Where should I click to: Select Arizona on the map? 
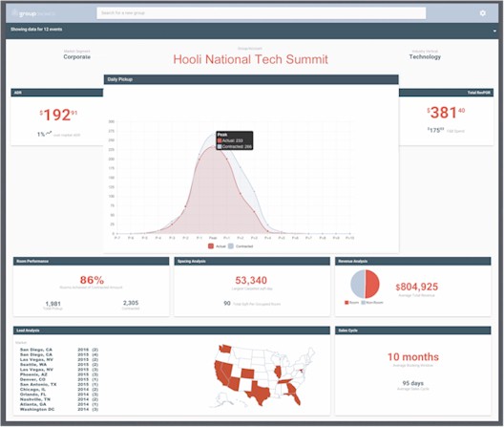[x=234, y=385]
